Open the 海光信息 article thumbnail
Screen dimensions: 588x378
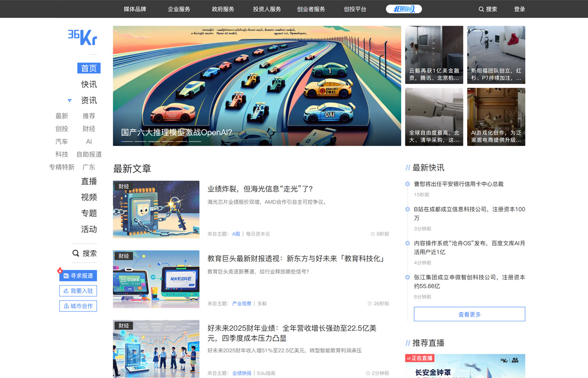click(156, 209)
